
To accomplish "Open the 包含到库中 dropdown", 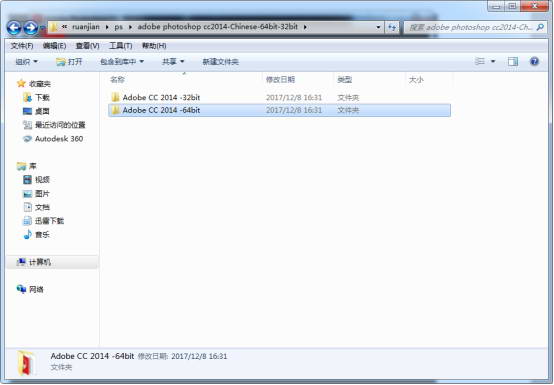I will pyautogui.click(x=122, y=62).
